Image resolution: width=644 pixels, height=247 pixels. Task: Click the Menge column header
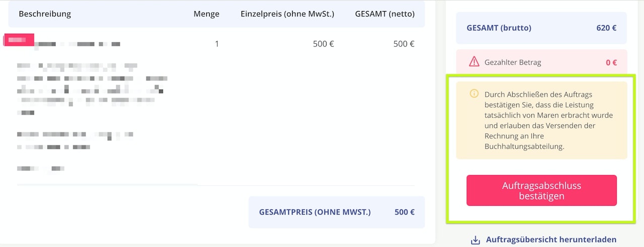[206, 14]
